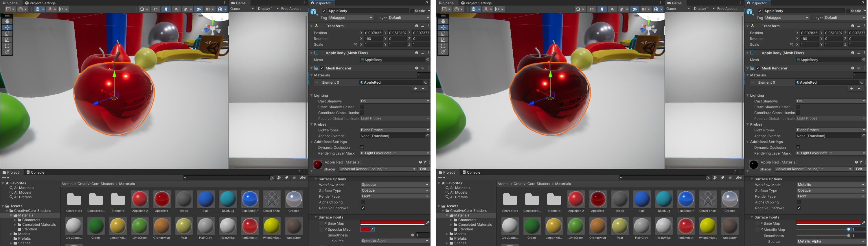The height and width of the screenshot is (246, 868).
Task: Select the Scale tool in left Scene view
Action: tap(7, 39)
